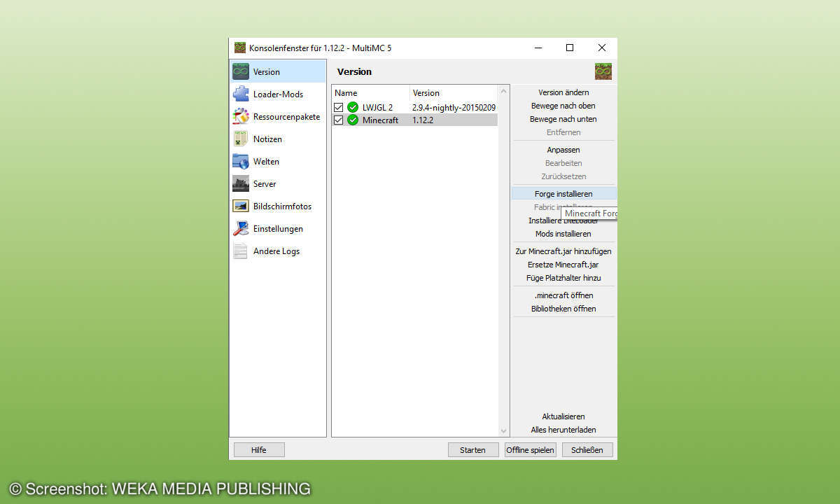Click the Hilfe button

tap(259, 450)
